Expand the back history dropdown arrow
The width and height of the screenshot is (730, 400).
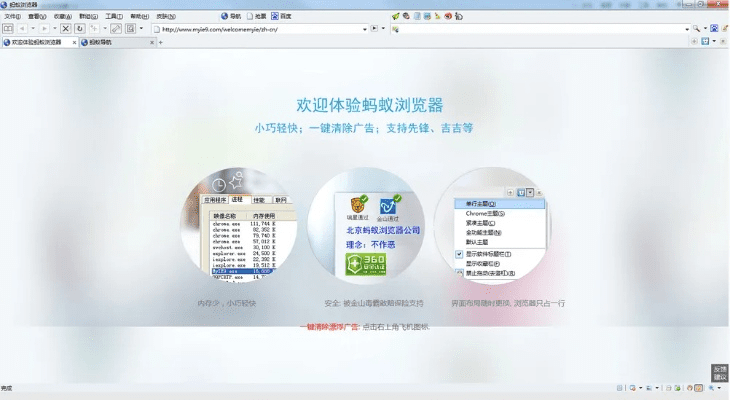click(33, 29)
